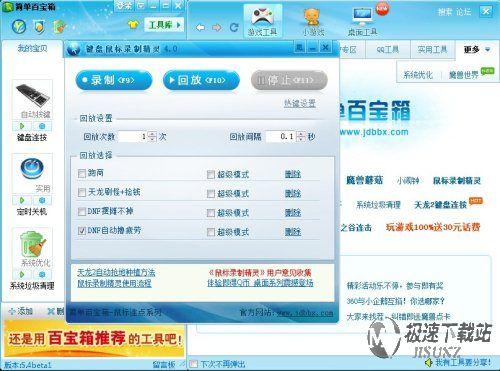Toggle 下次不再弹出 checkbox
500x371 pixels.
point(193,364)
